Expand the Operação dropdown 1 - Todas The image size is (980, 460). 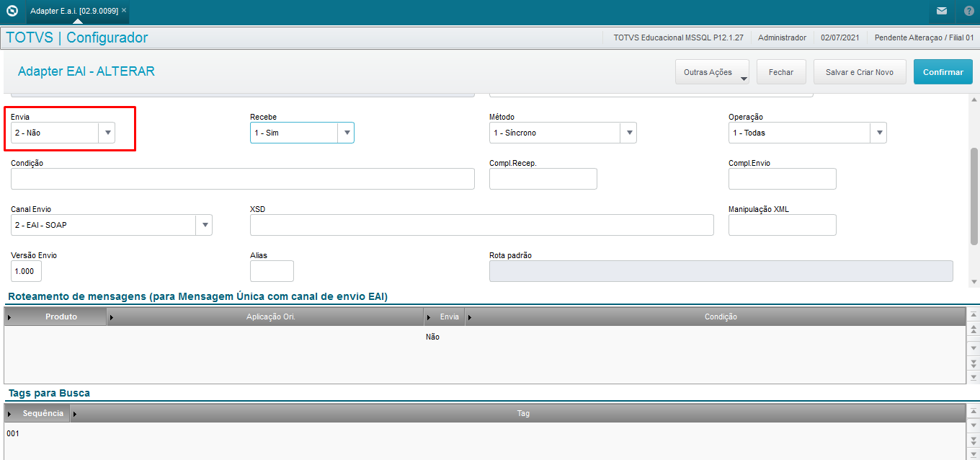click(878, 133)
